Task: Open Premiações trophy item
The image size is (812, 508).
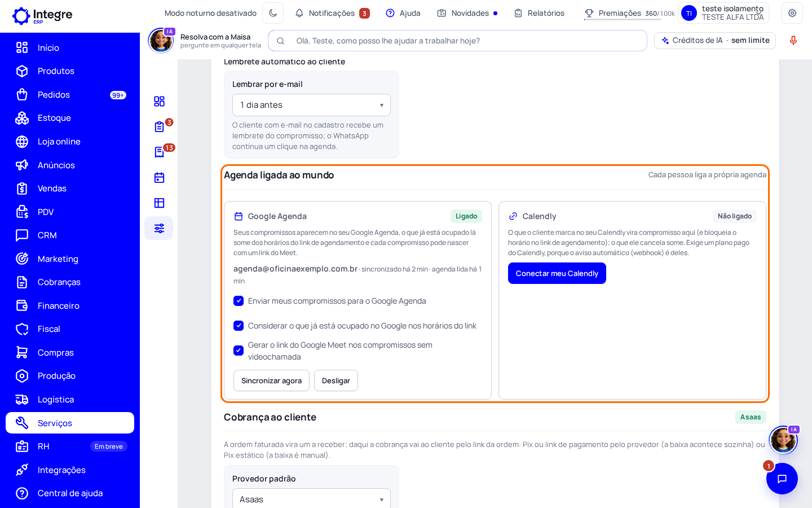Action: [629, 13]
